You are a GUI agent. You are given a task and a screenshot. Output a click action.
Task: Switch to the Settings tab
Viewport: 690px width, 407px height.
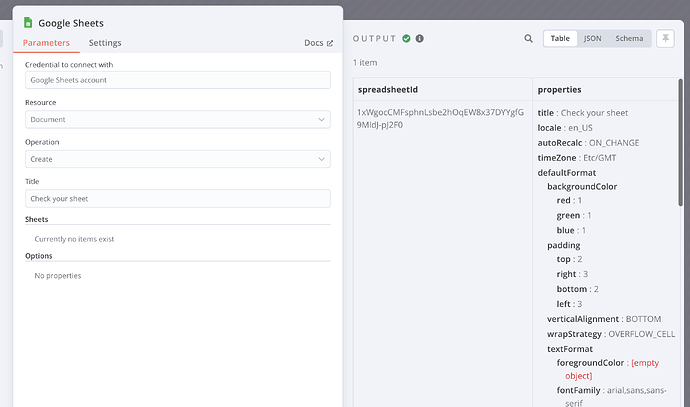(x=105, y=43)
